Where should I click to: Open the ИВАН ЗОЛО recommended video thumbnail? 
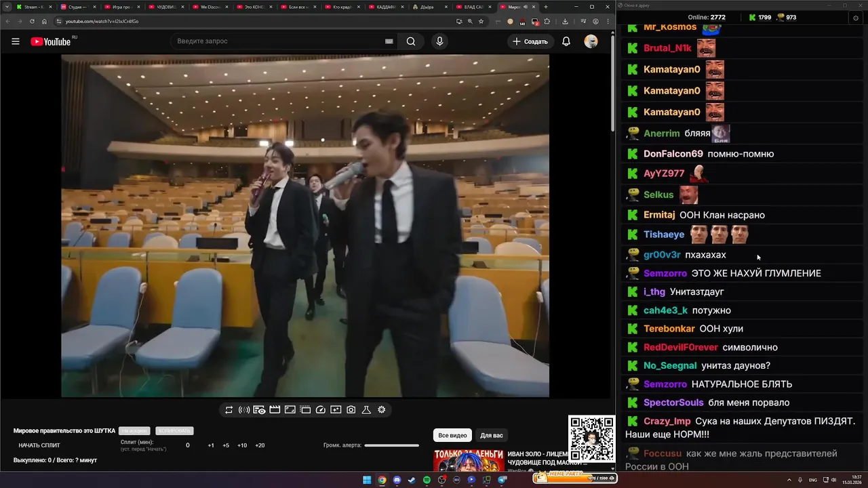(x=469, y=461)
